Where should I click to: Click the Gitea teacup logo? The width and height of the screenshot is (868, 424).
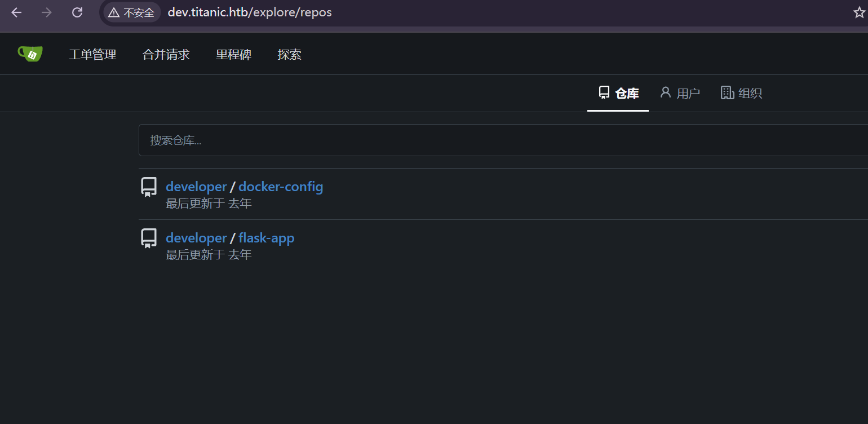click(x=30, y=54)
